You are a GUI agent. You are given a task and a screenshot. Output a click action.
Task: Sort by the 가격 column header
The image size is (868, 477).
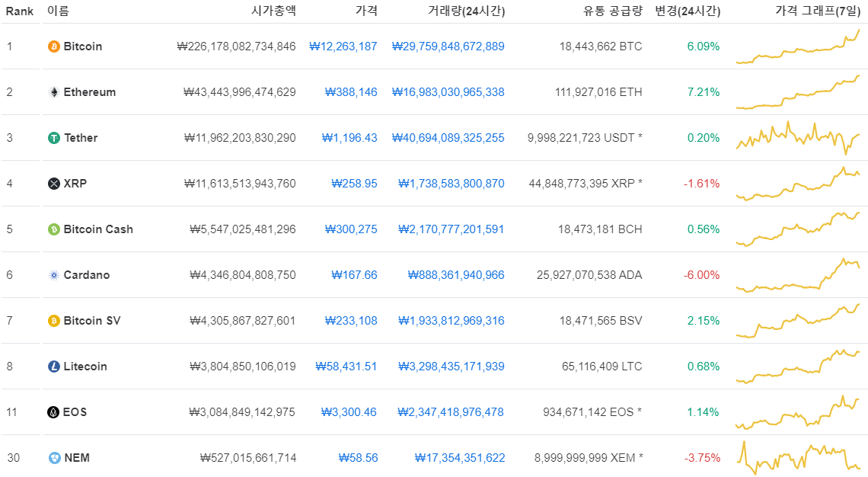366,11
